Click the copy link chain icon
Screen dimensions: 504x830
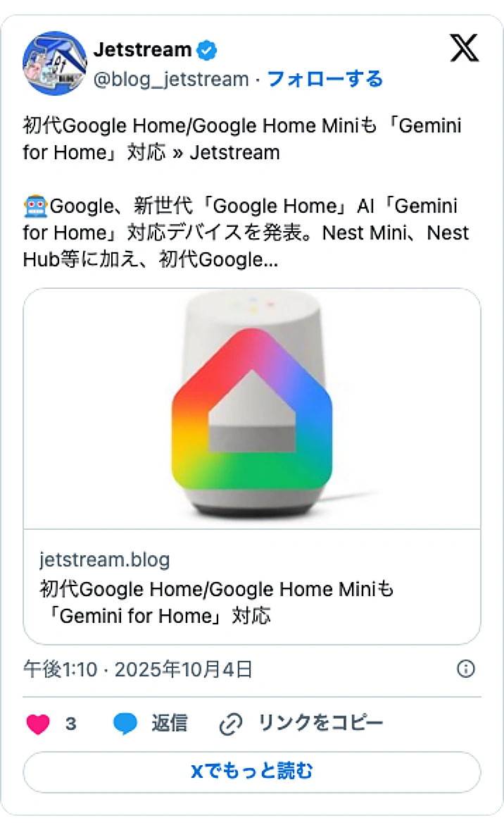230,724
